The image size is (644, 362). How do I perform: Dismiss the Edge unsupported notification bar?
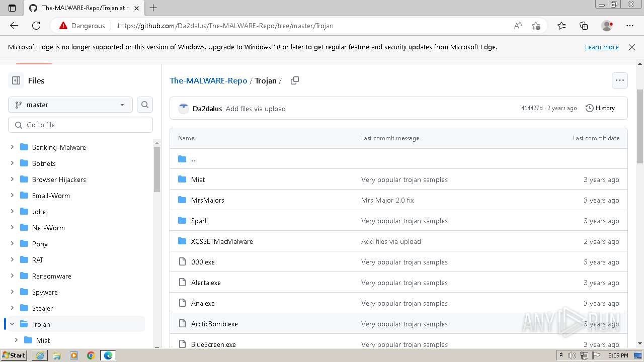632,47
